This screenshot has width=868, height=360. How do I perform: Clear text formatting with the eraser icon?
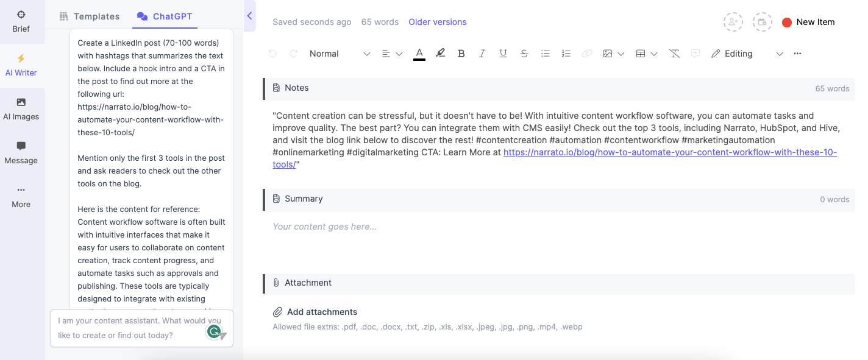pos(674,54)
